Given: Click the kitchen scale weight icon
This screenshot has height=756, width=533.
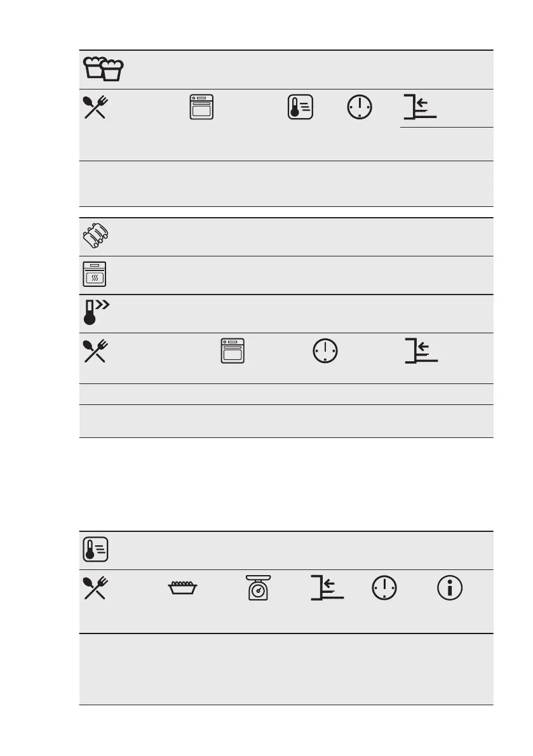Looking at the screenshot, I should point(259,588).
